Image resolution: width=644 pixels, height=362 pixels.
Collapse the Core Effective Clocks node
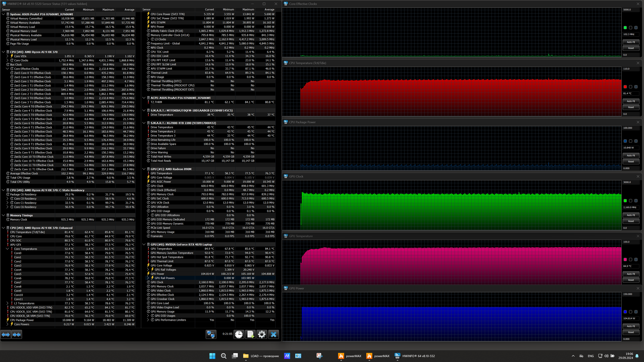point(8,69)
